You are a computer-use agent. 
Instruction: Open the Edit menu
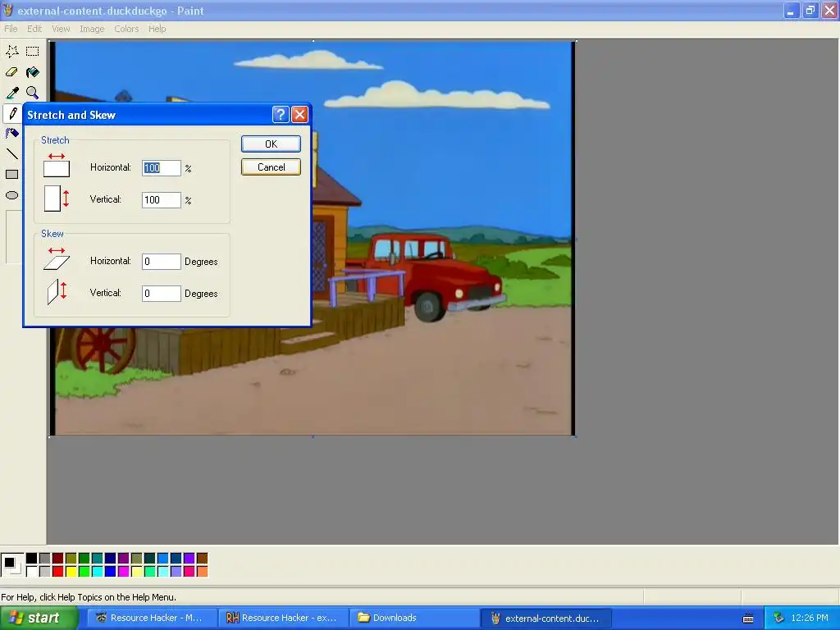[34, 29]
